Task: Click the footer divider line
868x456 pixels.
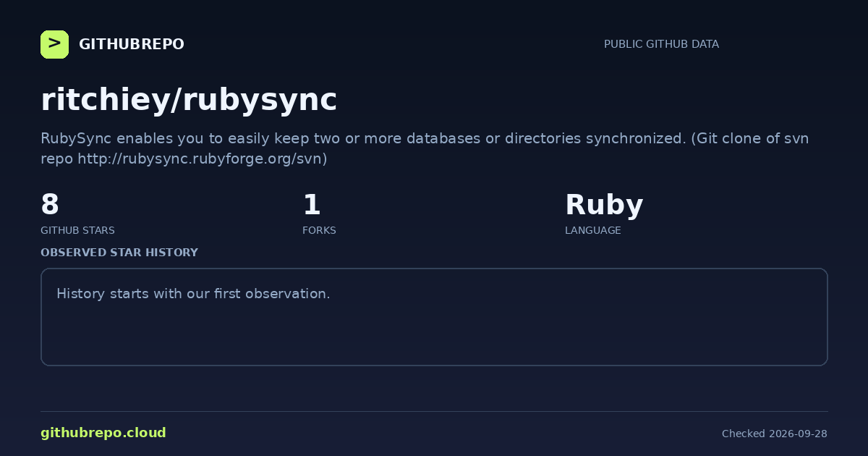Action: 434,412
